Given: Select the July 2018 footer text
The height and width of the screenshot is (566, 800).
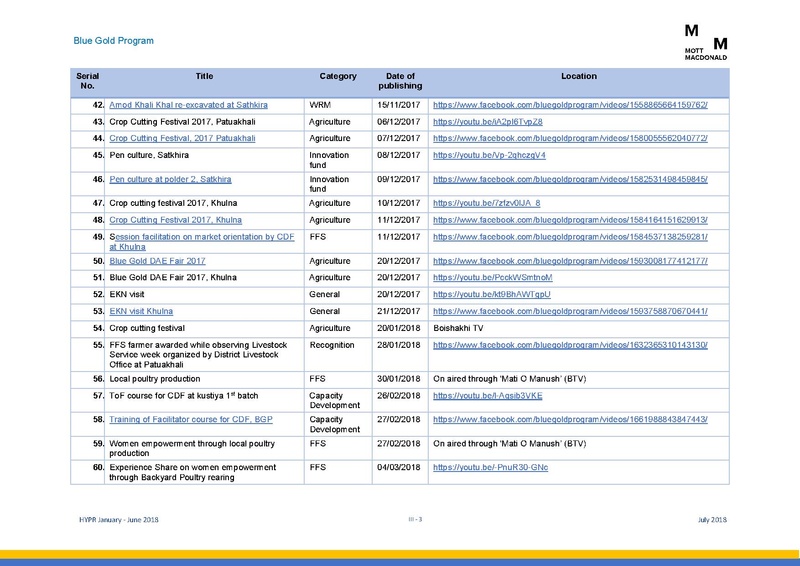Looking at the screenshot, I should (712, 520).
